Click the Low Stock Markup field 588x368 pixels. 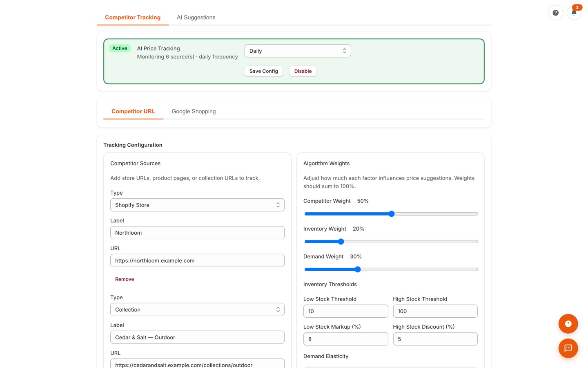coord(345,339)
